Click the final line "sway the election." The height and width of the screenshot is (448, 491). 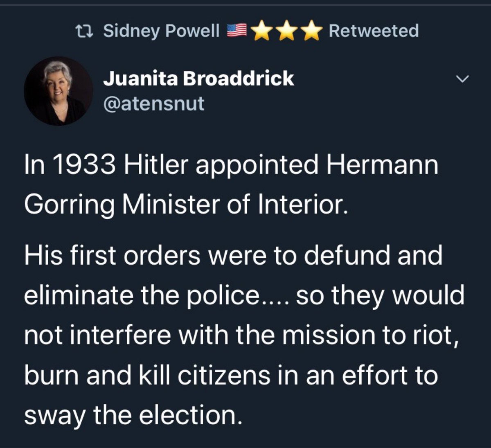tap(131, 415)
